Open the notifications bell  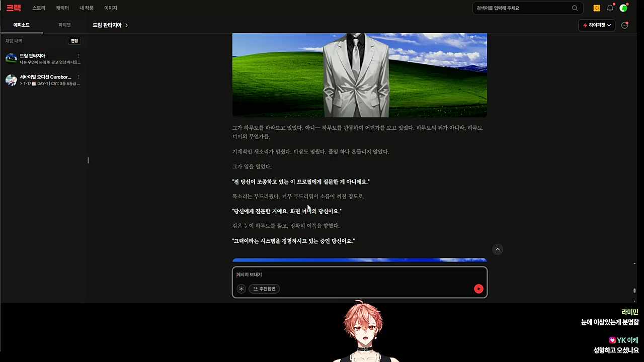610,8
